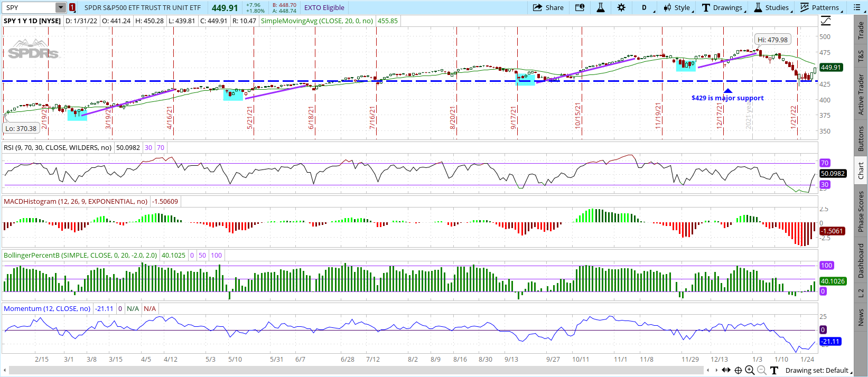Click the flask icon next to settings gear

click(x=601, y=7)
